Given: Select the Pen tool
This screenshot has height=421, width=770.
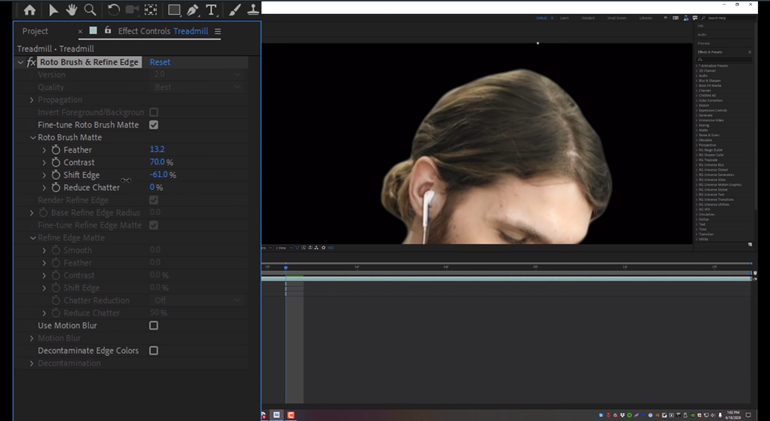Looking at the screenshot, I should click(192, 10).
